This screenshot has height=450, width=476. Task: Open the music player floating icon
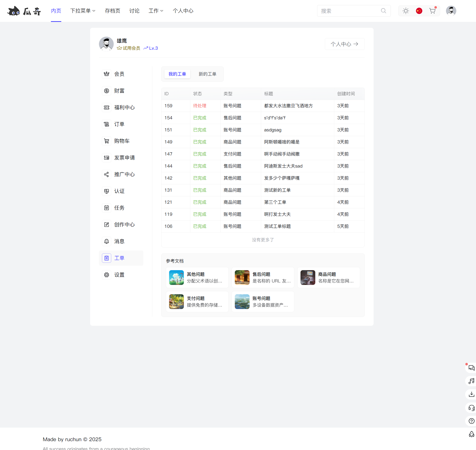[x=471, y=381]
